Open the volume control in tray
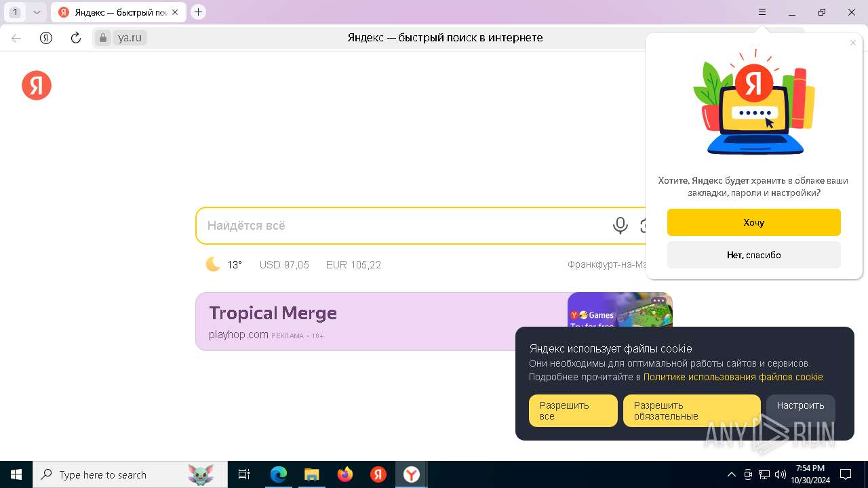Screen dimensions: 868x488 pyautogui.click(x=780, y=474)
